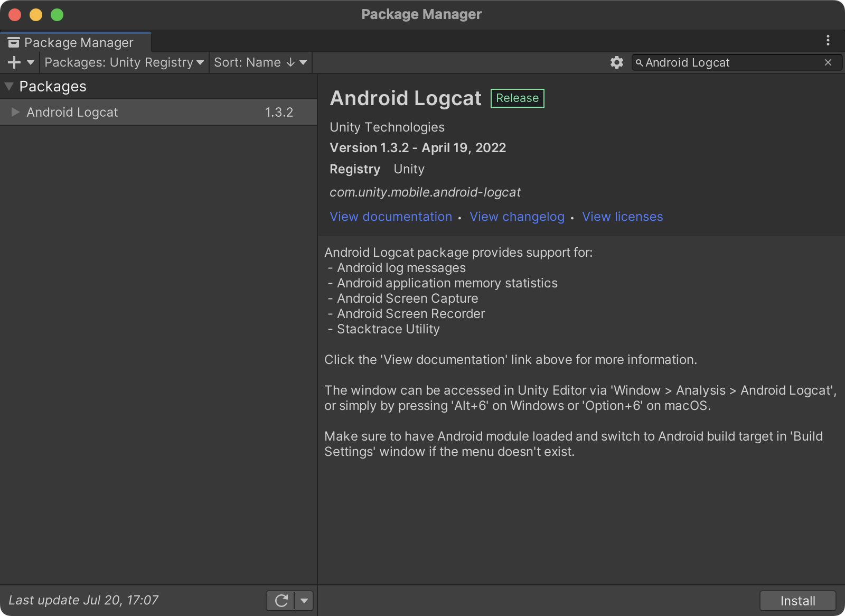Image resolution: width=845 pixels, height=616 pixels.
Task: Open the View changelog link
Action: coord(517,217)
